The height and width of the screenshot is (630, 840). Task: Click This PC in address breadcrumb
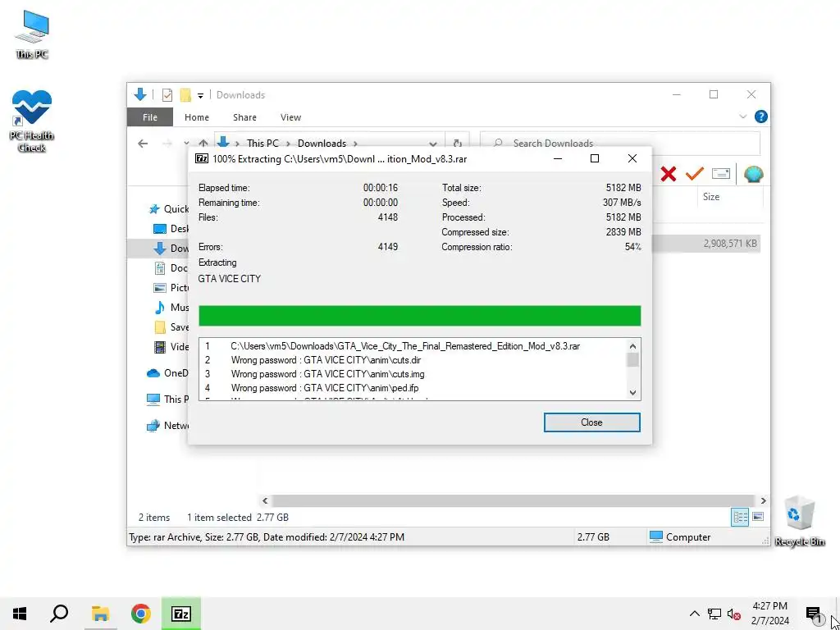(x=262, y=143)
